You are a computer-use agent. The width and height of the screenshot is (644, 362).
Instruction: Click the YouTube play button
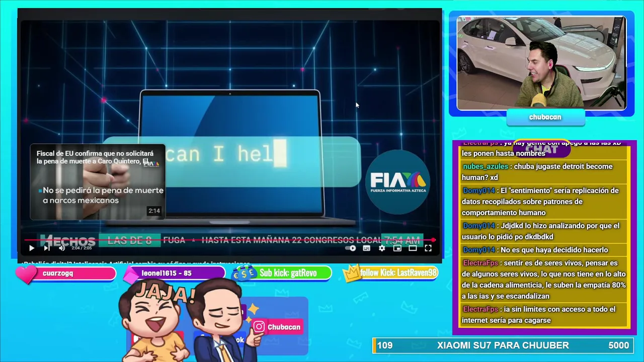[x=31, y=248]
